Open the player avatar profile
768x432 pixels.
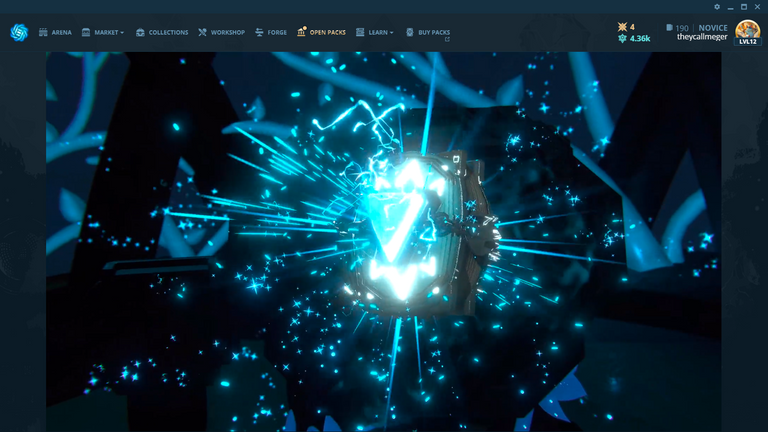point(747,29)
